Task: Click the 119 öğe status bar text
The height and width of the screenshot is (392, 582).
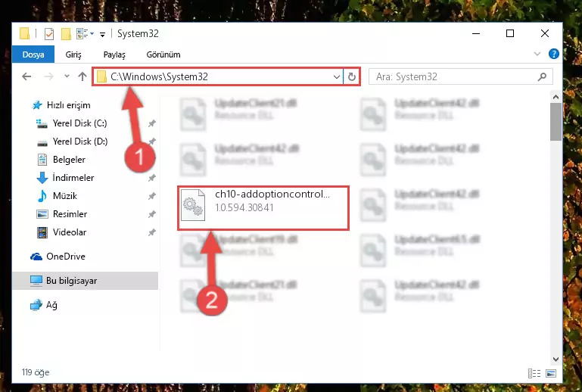Action: [36, 372]
